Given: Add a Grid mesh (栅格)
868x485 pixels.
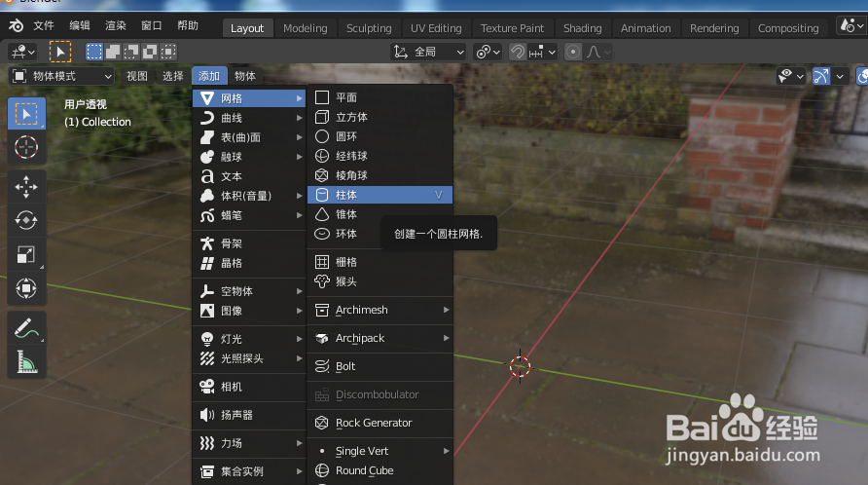Looking at the screenshot, I should point(380,262).
